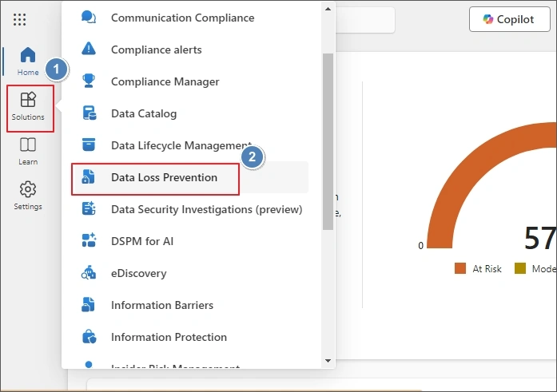Click the gauge score number 57

point(540,239)
